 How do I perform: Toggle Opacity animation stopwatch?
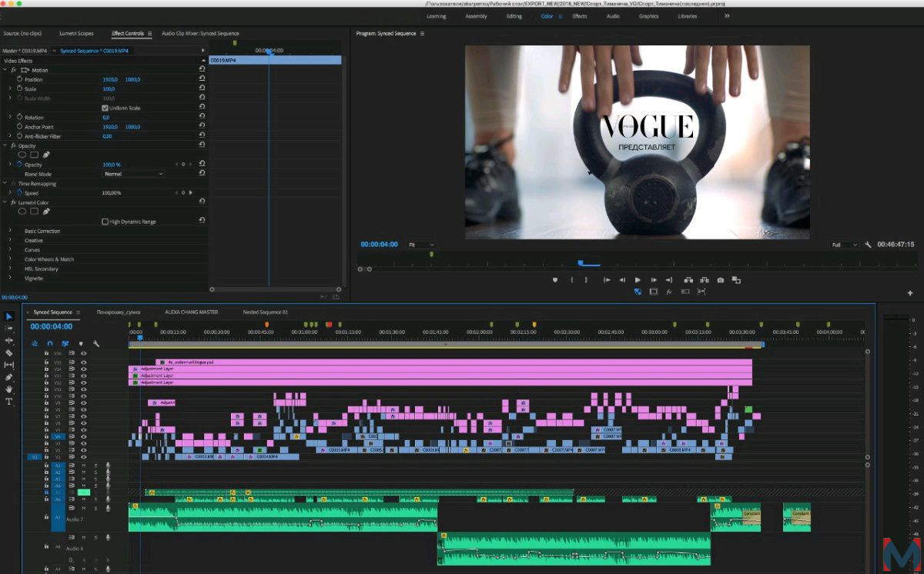click(x=19, y=164)
